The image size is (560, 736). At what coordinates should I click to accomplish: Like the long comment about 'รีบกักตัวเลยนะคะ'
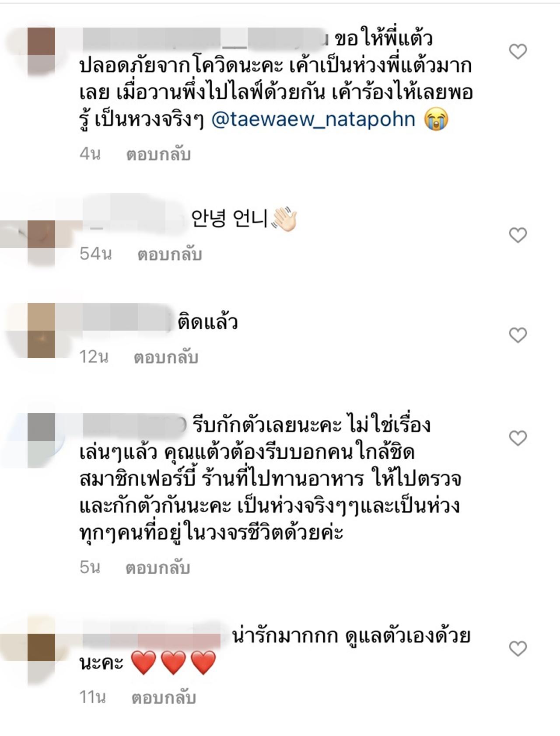pos(518,438)
